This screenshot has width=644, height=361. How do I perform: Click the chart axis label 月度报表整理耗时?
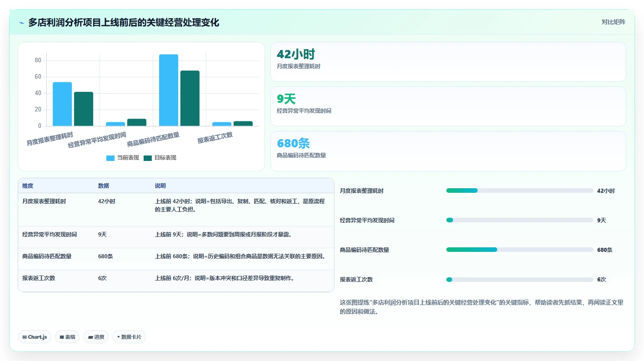pos(50,139)
